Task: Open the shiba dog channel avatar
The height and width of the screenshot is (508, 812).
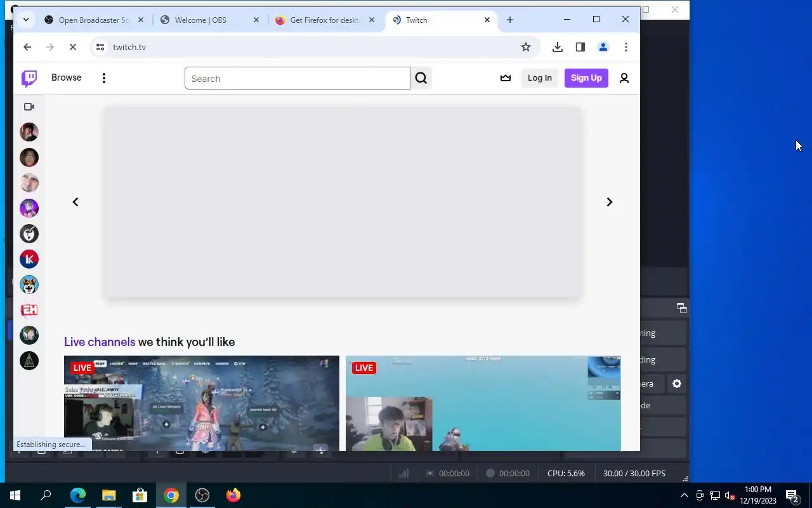Action: pos(29,284)
